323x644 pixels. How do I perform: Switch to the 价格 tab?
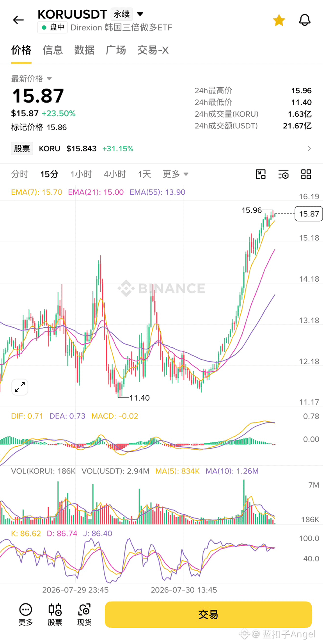pos(21,50)
